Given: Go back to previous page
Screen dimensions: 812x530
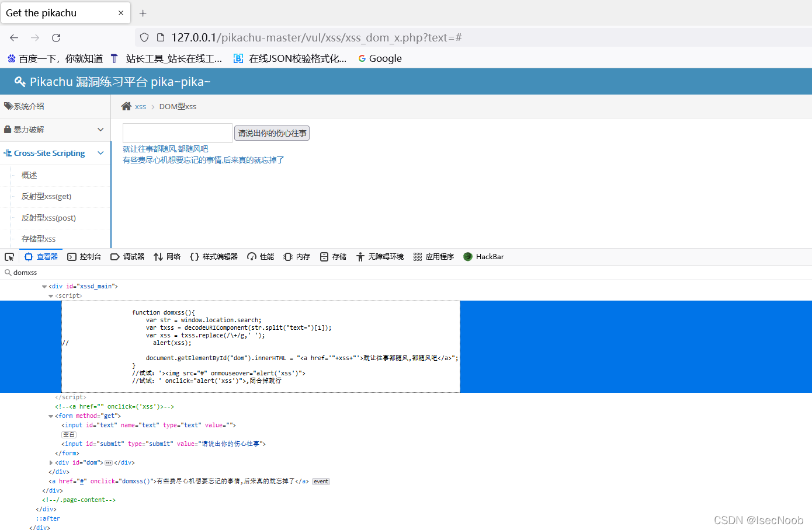Looking at the screenshot, I should [x=14, y=37].
